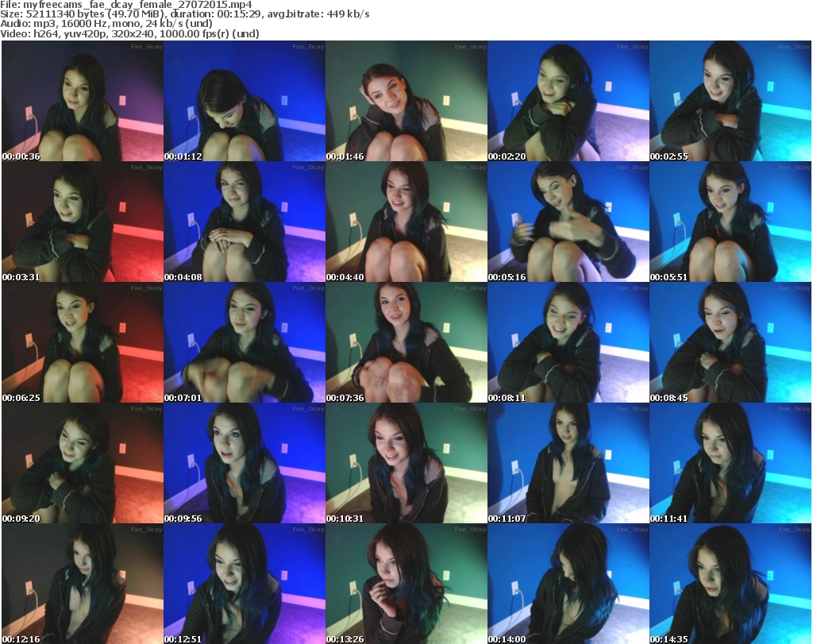Screen dimensions: 813x644
Task: Select the frame stamped 00:14:00
Action: click(568, 584)
